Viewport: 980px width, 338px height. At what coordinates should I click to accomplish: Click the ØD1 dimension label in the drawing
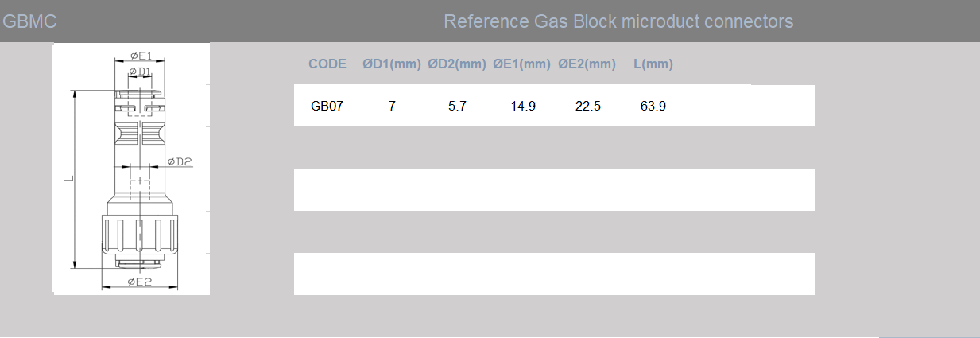point(140,72)
